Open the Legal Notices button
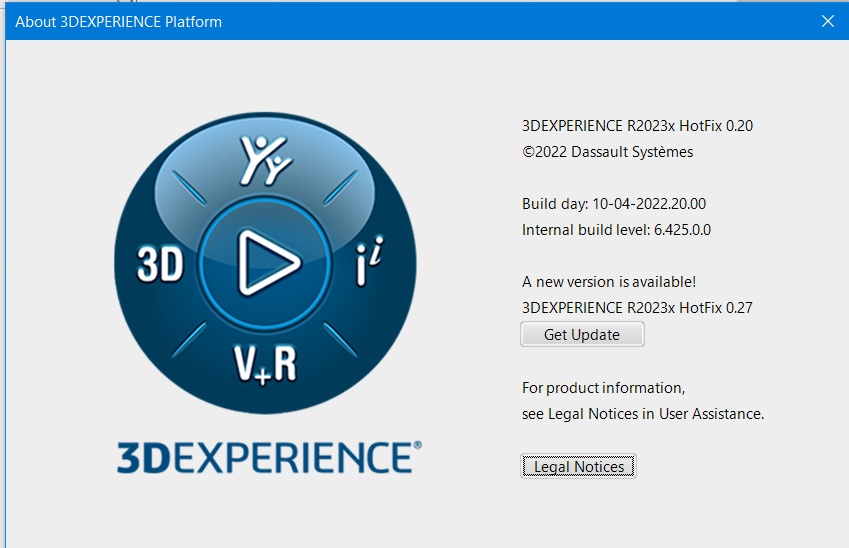 (x=578, y=466)
